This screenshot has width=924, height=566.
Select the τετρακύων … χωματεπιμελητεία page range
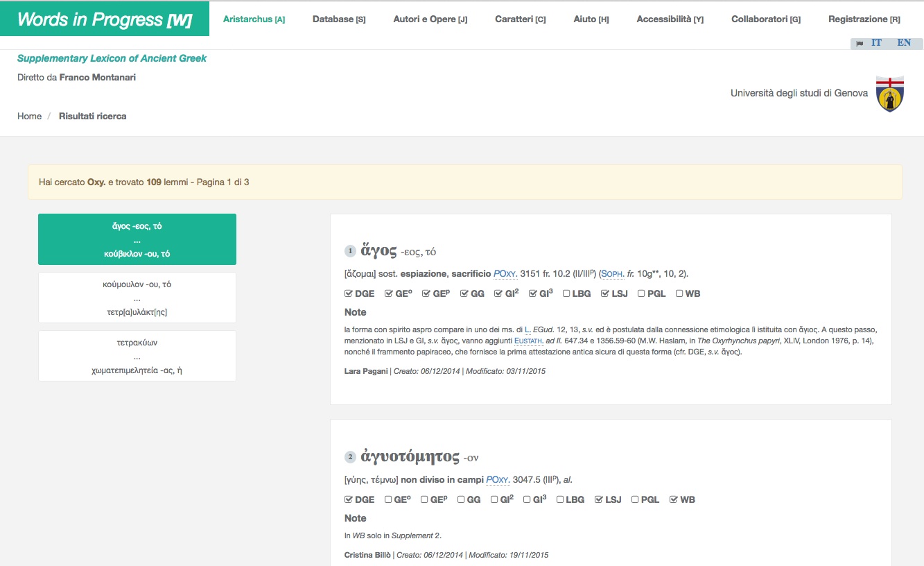tap(137, 356)
